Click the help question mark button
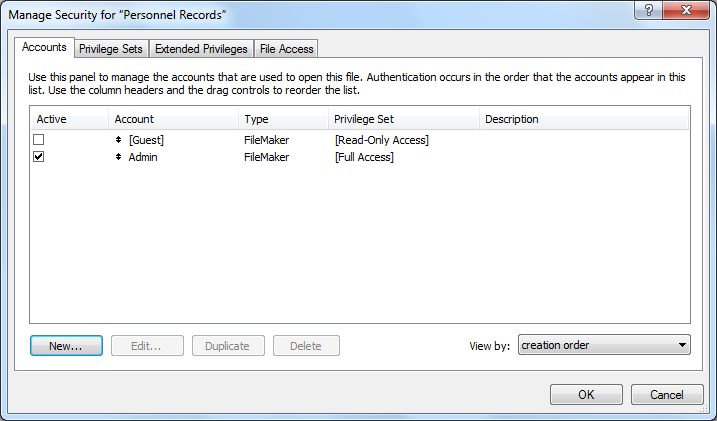 point(650,11)
